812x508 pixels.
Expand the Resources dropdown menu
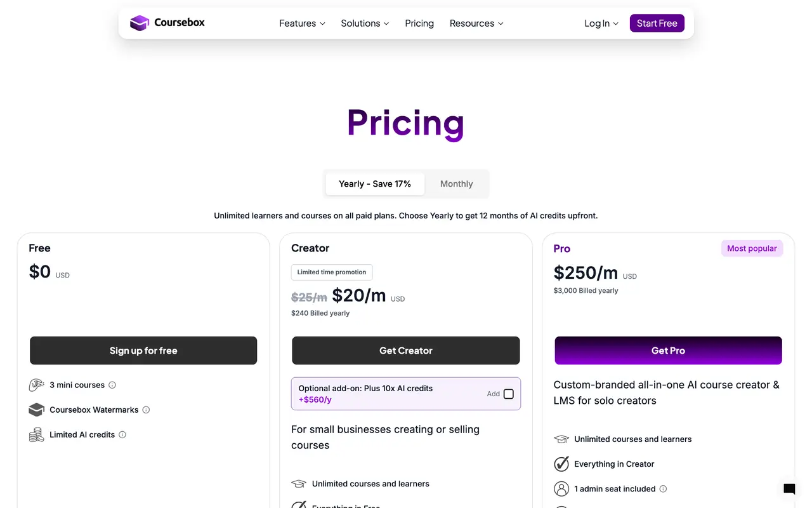click(476, 23)
